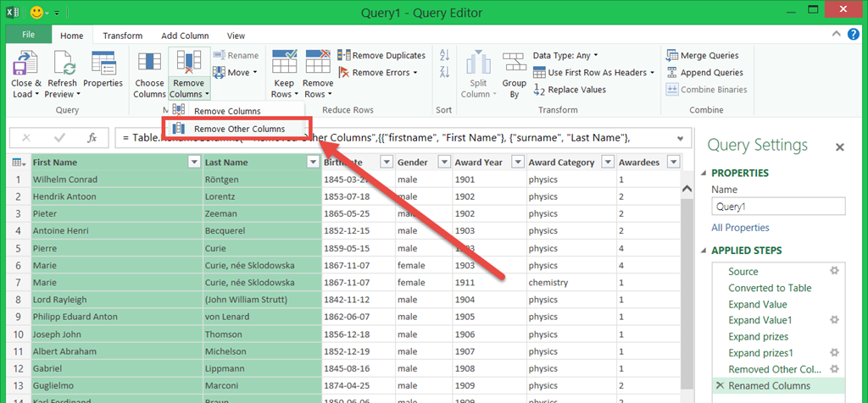The height and width of the screenshot is (403, 868).
Task: Switch to the Transform ribbon tab
Action: 123,36
